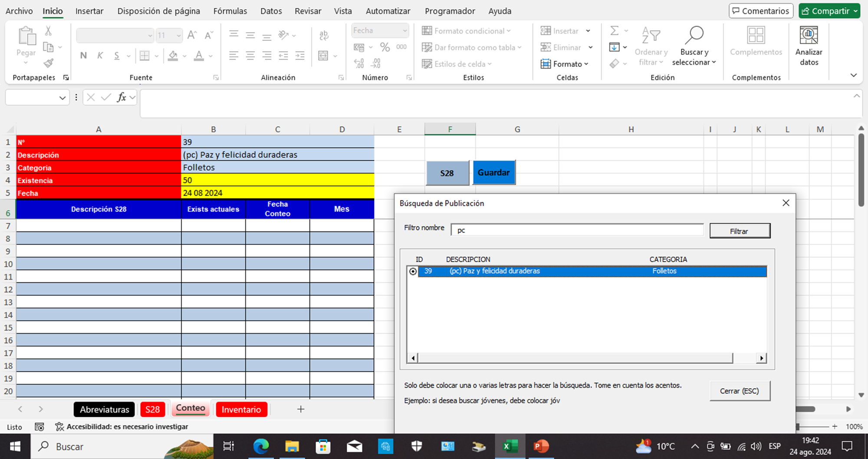The width and height of the screenshot is (868, 459).
Task: Click the macro recording status bar icon
Action: click(x=39, y=427)
